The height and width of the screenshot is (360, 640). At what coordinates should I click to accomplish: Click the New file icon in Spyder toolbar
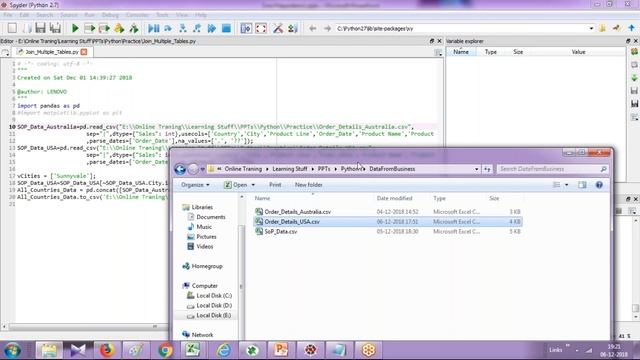12,28
